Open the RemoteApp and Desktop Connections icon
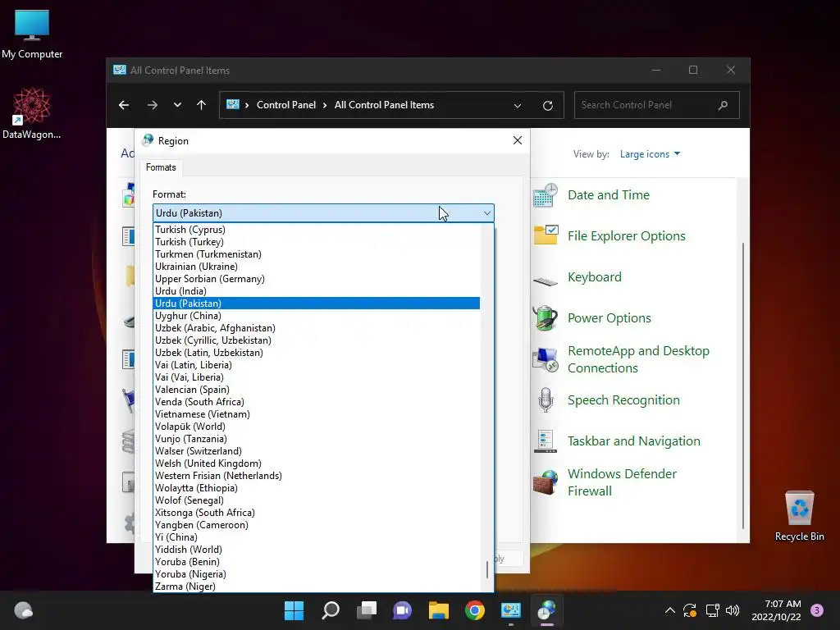Screen dimensions: 840x630 point(546,359)
